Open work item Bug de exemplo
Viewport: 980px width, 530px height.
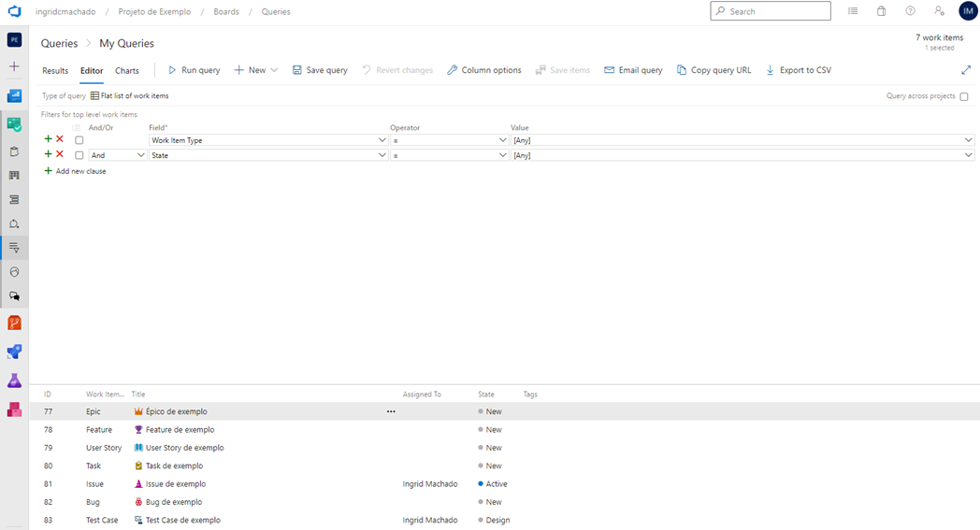pos(174,502)
